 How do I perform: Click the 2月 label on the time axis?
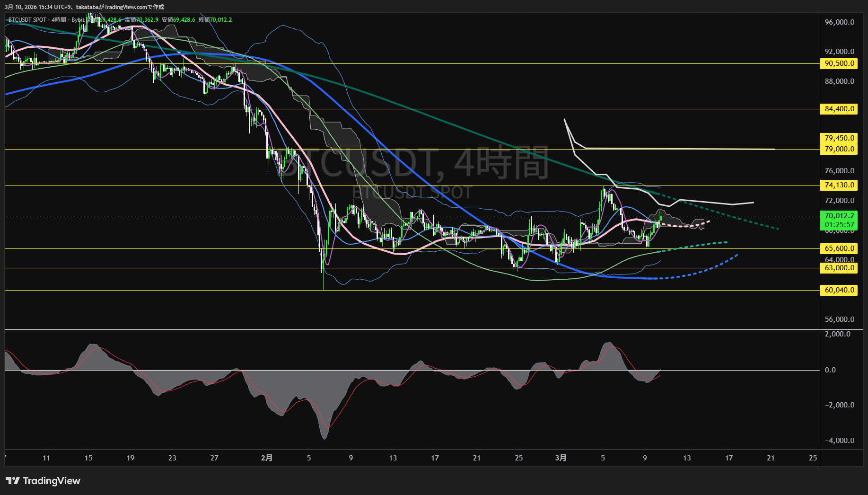(x=267, y=458)
